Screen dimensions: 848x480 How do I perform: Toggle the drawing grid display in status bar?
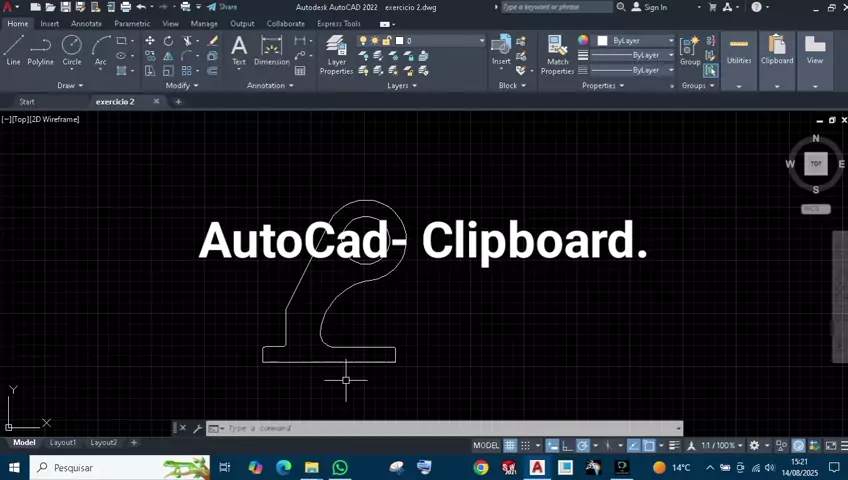[510, 445]
